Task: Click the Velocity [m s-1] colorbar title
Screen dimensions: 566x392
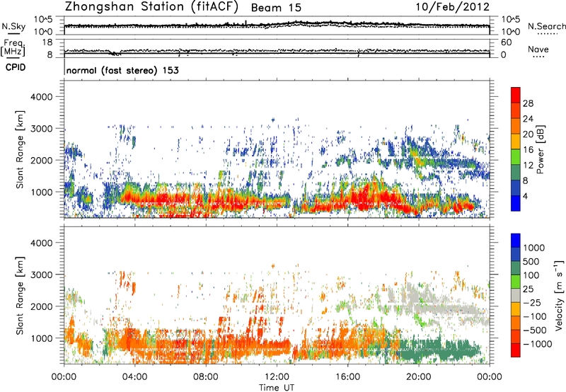Action: point(559,295)
